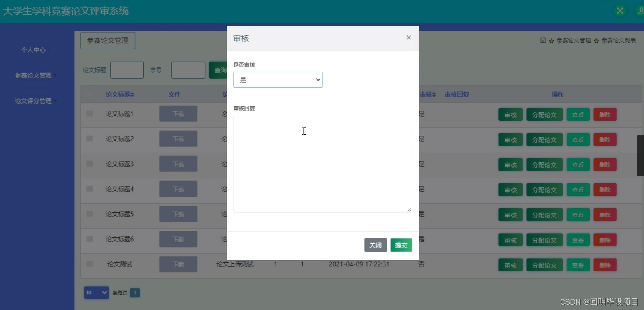Check the select-all checkbox in the table header
This screenshot has height=310, width=644.
click(89, 95)
